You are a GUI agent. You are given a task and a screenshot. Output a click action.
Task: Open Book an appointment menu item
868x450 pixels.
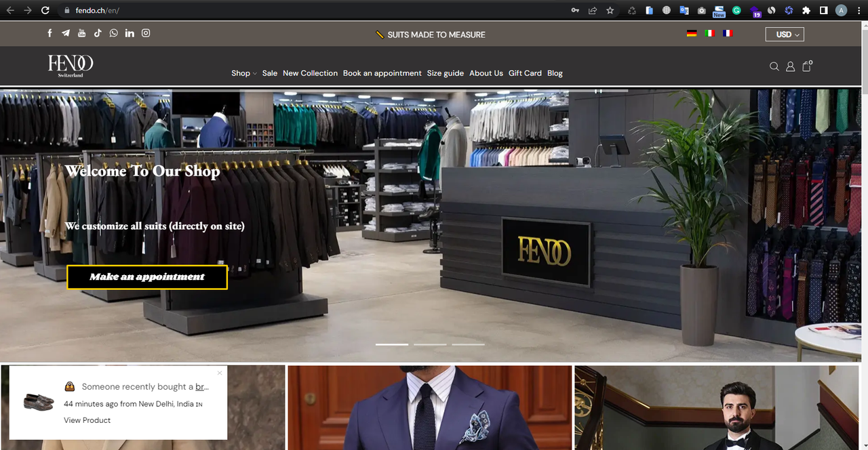coord(382,73)
